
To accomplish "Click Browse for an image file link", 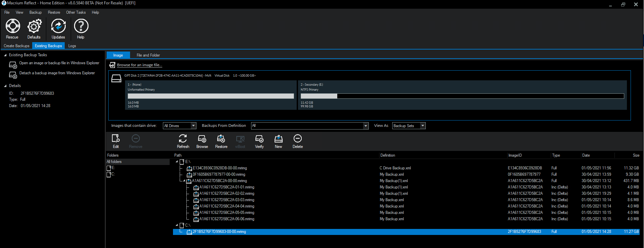I will point(139,65).
